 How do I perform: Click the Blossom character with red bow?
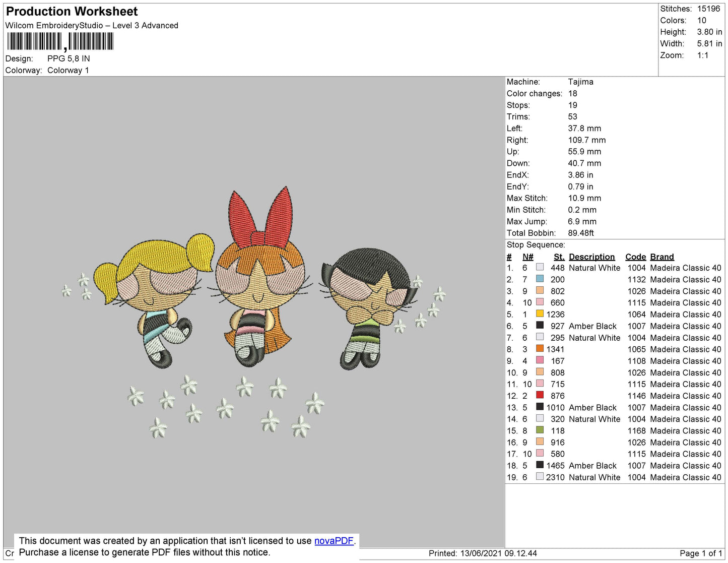click(260, 277)
